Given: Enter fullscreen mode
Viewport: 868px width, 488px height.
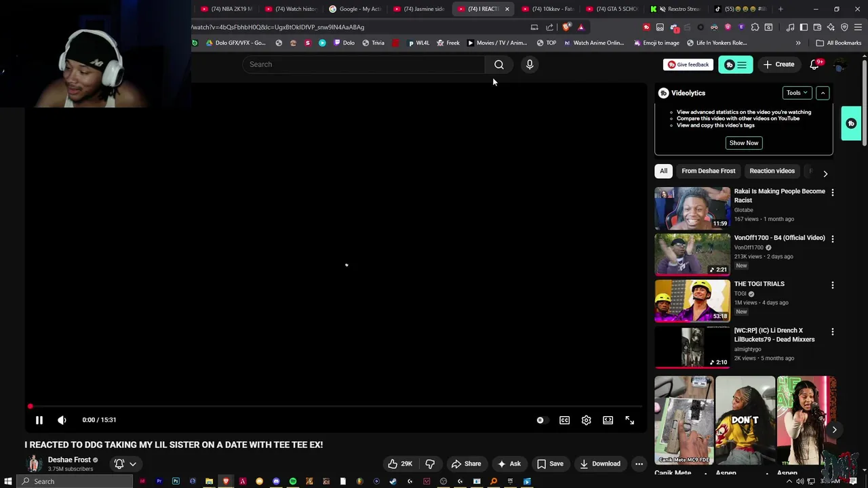Looking at the screenshot, I should 630,420.
